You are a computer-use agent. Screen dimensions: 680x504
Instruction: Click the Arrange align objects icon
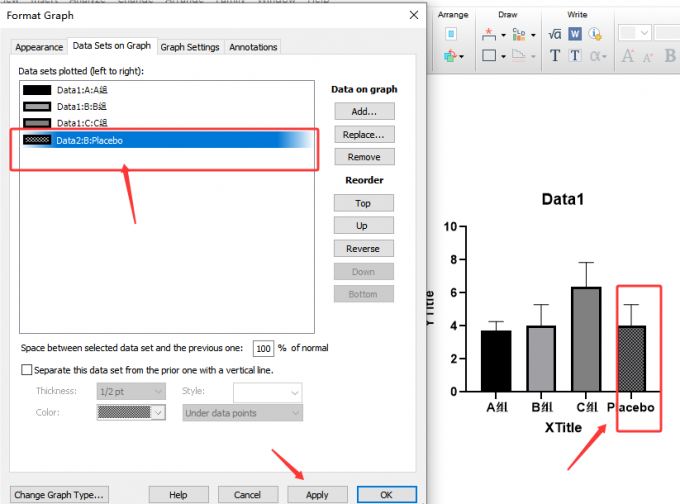[451, 34]
